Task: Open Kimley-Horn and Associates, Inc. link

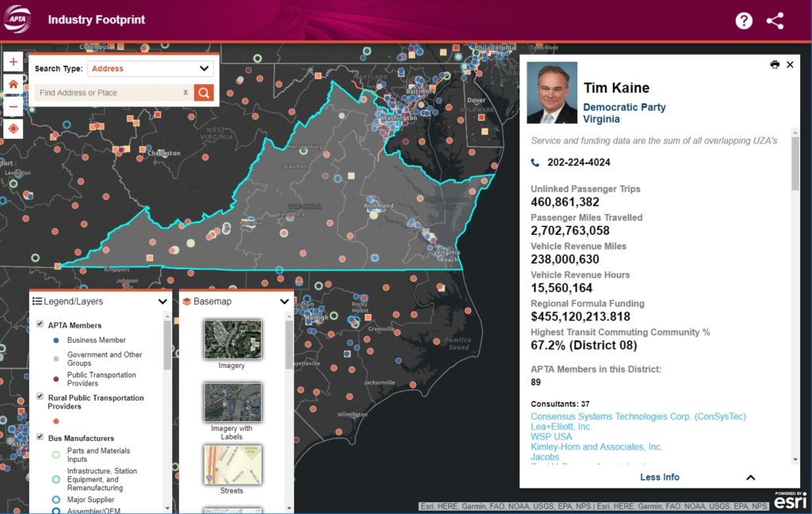Action: (x=596, y=447)
